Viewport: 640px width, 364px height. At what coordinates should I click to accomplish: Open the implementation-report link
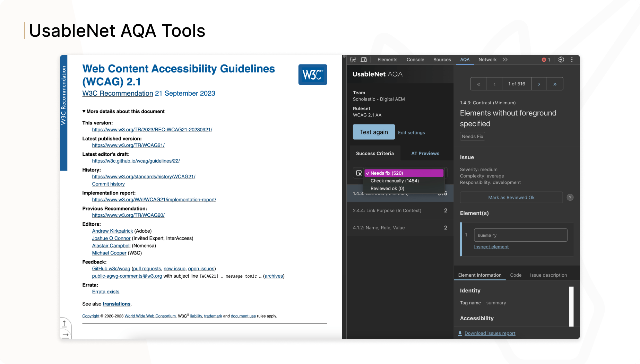[x=154, y=200]
